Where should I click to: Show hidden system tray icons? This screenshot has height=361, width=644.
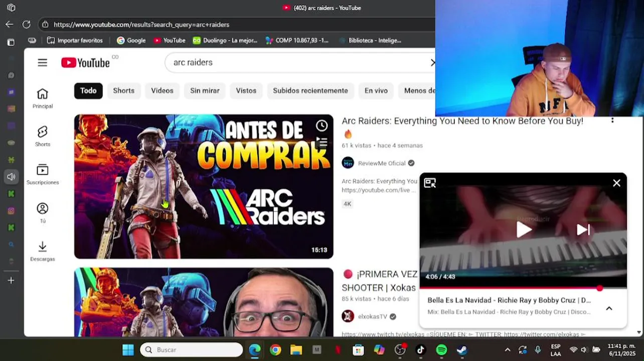tap(507, 350)
